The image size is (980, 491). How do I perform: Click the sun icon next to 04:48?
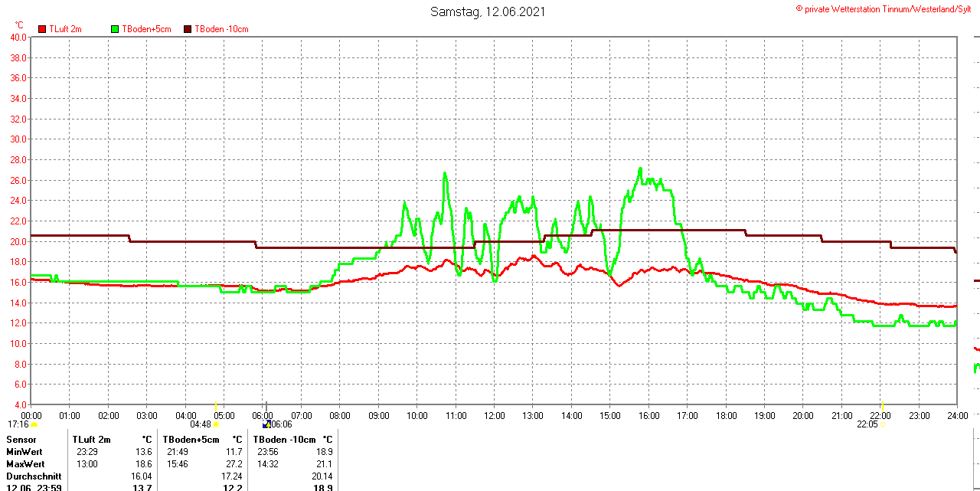point(217,424)
